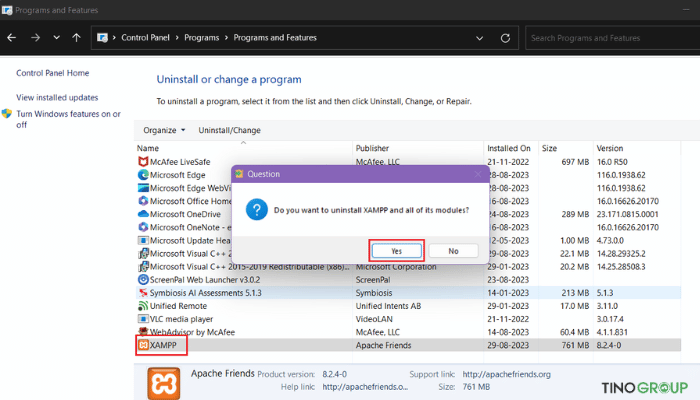Open View installed updates
The height and width of the screenshot is (400, 700).
(57, 97)
